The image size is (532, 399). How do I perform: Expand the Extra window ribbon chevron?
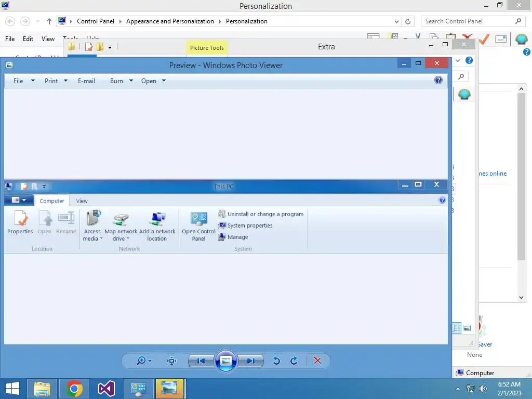pyautogui.click(x=458, y=60)
